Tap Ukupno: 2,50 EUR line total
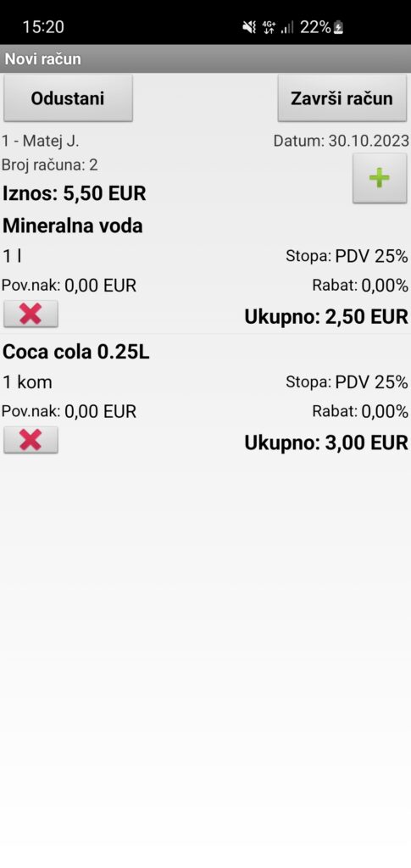 point(326,317)
